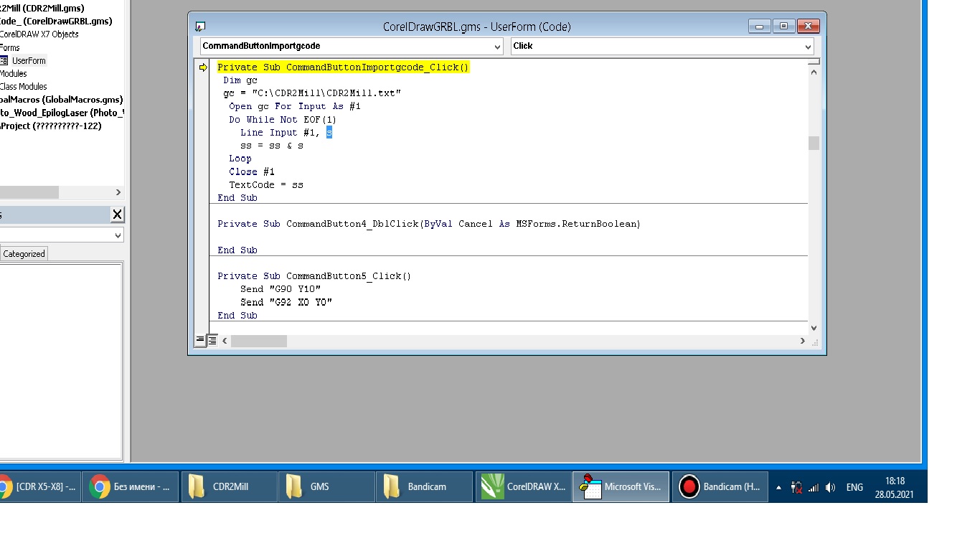
Task: Switch to Full Module View
Action: coord(212,341)
